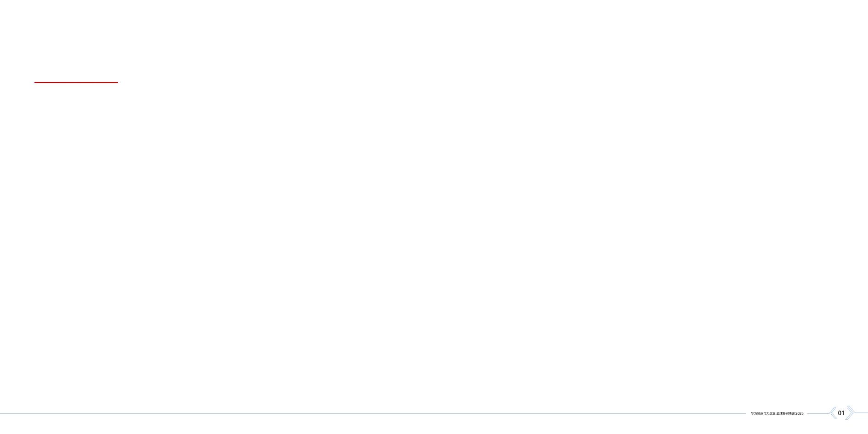Select the page number 01
868x434 pixels.
click(x=841, y=413)
